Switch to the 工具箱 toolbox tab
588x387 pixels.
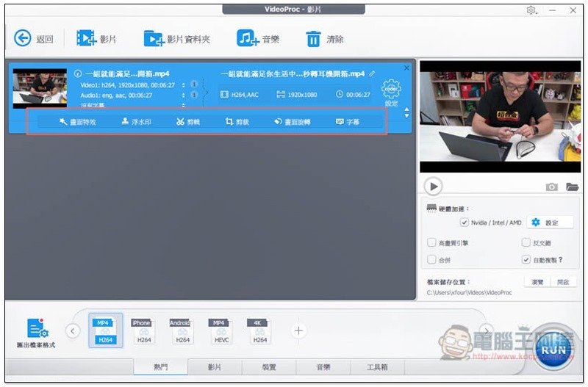click(377, 366)
